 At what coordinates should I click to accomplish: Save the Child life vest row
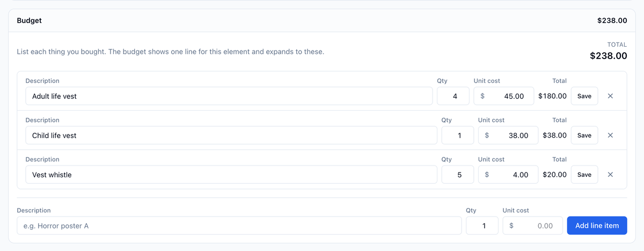pos(584,135)
